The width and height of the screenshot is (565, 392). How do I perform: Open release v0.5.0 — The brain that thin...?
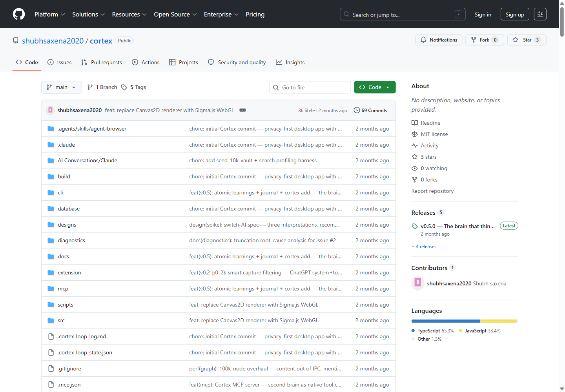457,226
